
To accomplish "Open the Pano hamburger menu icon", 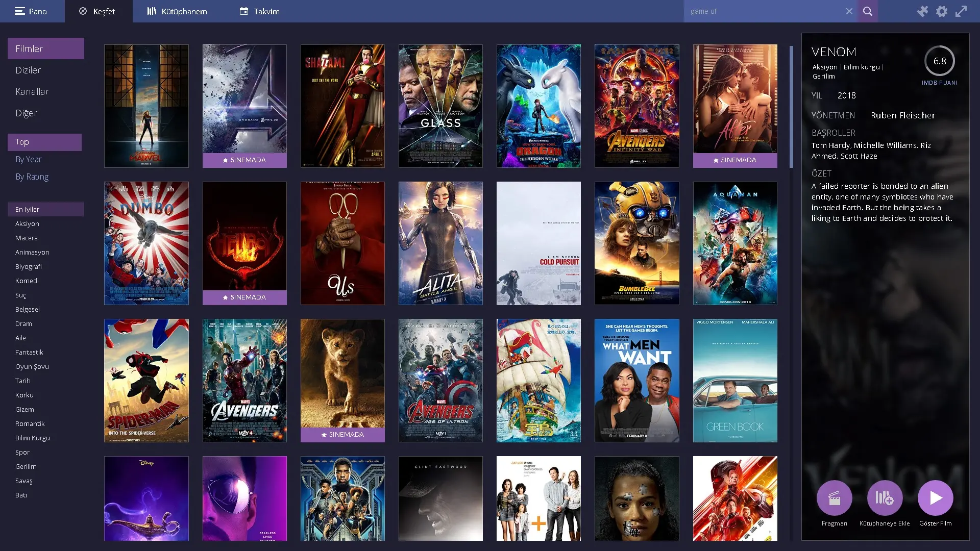I will (x=20, y=11).
